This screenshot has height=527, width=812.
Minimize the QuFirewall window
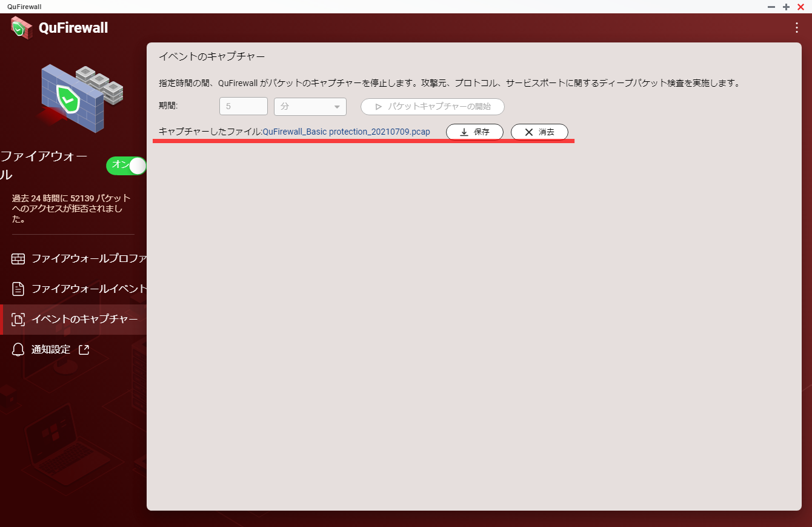(771, 7)
